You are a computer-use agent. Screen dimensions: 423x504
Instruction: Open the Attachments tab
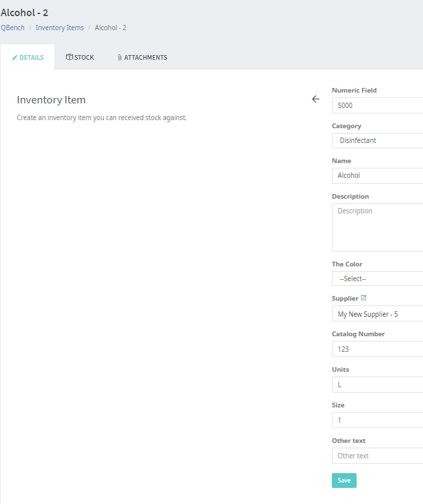point(141,58)
